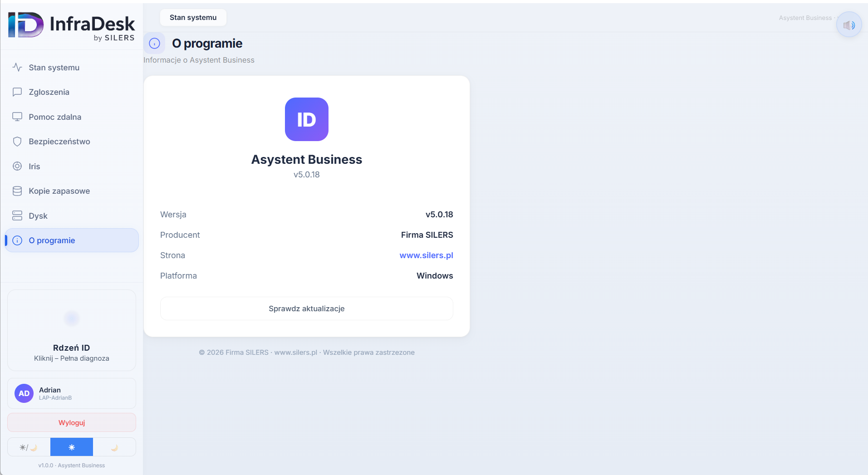Click the Stan systemu top tab
Screen dimensions: 868x475
[x=193, y=18]
